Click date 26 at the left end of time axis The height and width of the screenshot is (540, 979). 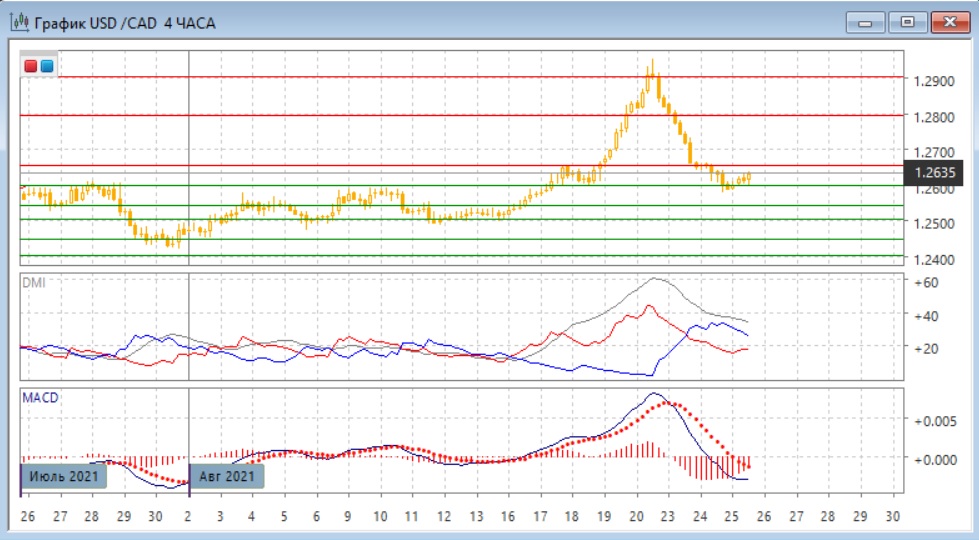point(27,516)
